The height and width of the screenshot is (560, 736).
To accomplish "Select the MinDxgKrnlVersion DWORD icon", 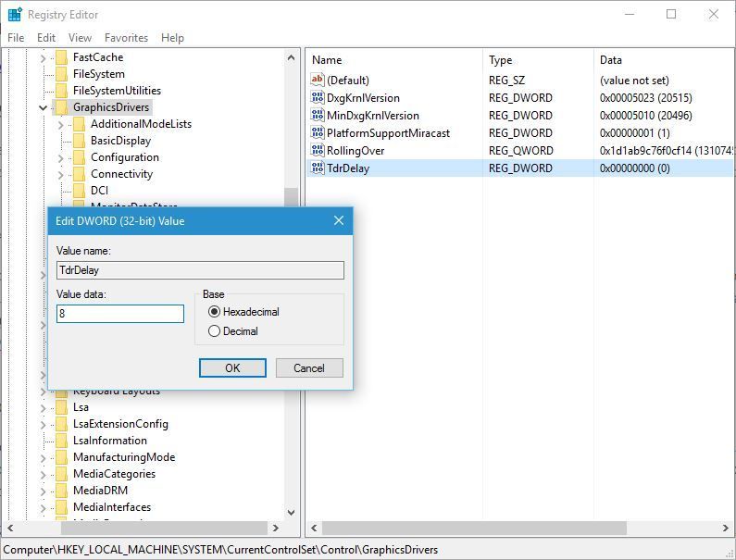I will click(318, 115).
